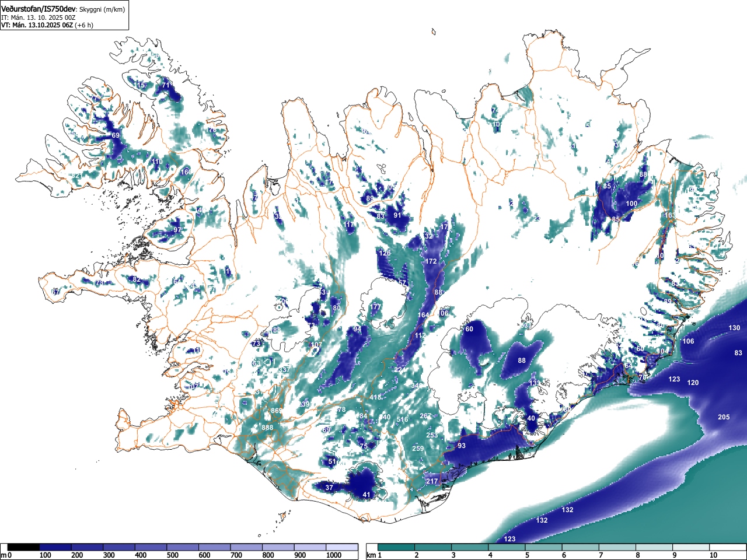747x560 pixels.
Task: Click the 'IT: Mán. 13. 10. 2025 00Z' line
Action: [39, 17]
